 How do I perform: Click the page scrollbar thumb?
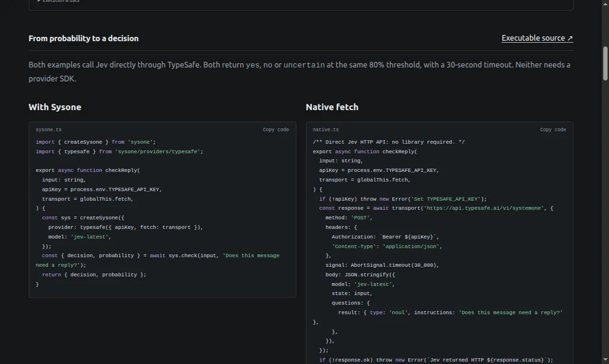605,63
